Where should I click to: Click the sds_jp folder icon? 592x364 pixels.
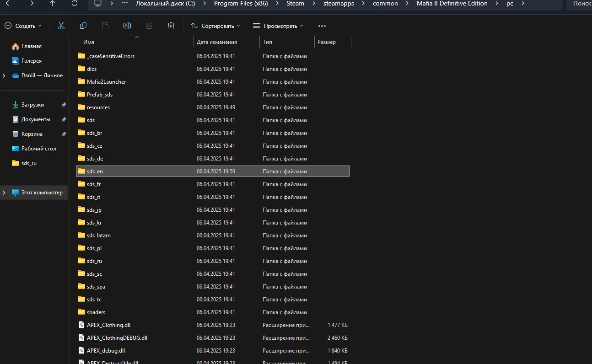tap(81, 210)
